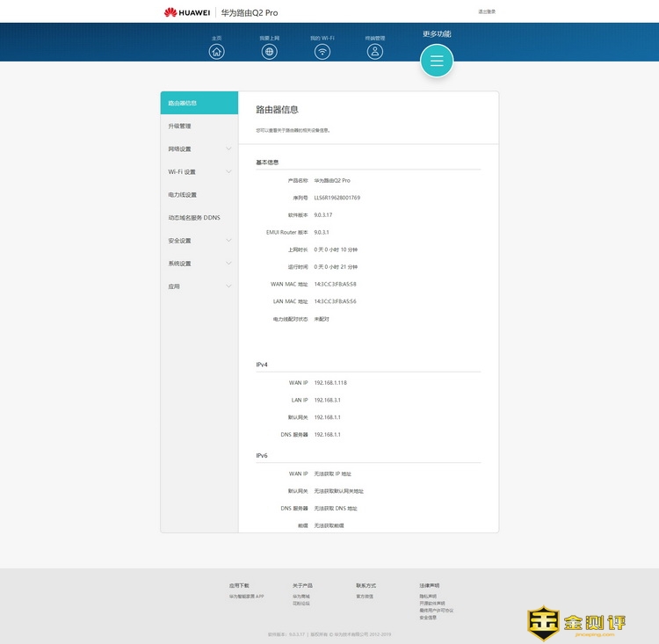Open the 隐私声明 link in footer

(x=428, y=597)
